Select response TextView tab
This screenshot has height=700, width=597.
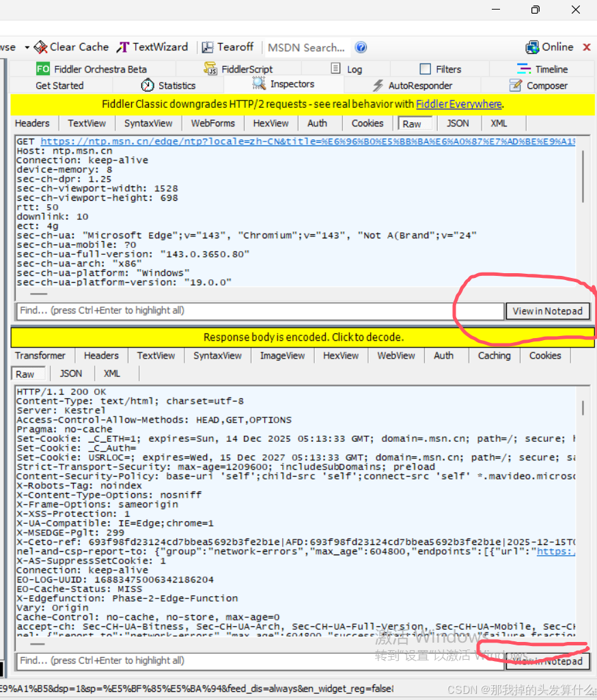(x=156, y=355)
